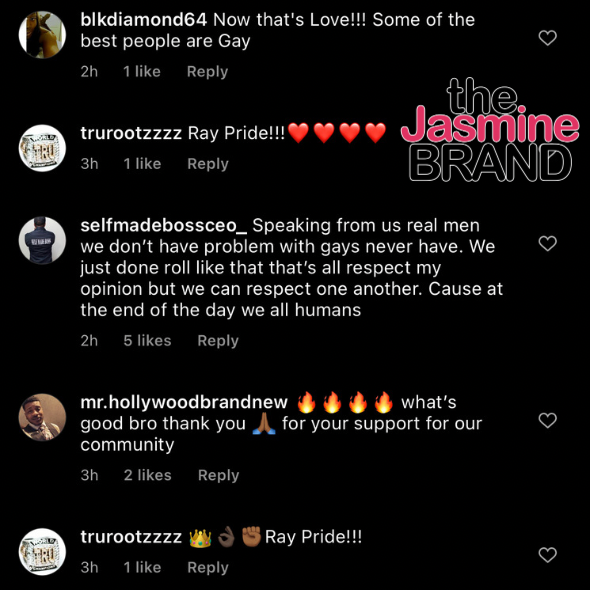Screen dimensions: 590x590
Task: Like selfmadebossceo_'s comment with heart
Action: tap(547, 243)
